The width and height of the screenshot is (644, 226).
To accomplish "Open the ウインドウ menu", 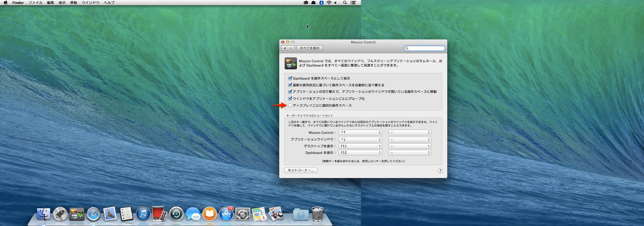I will pos(91,3).
